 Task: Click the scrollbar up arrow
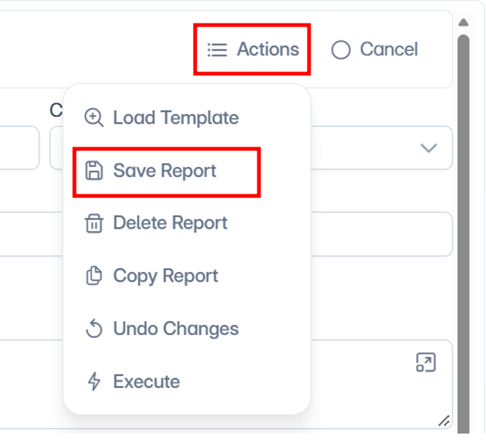pos(463,22)
